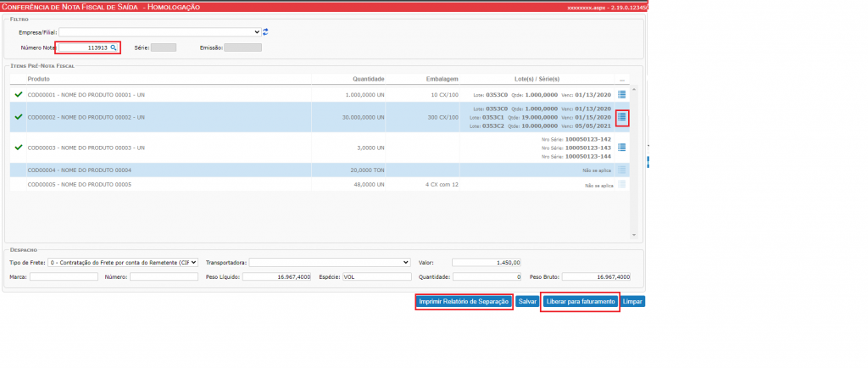The image size is (868, 368).
Task: Open serial list icon for COD00003 row
Action: (621, 148)
